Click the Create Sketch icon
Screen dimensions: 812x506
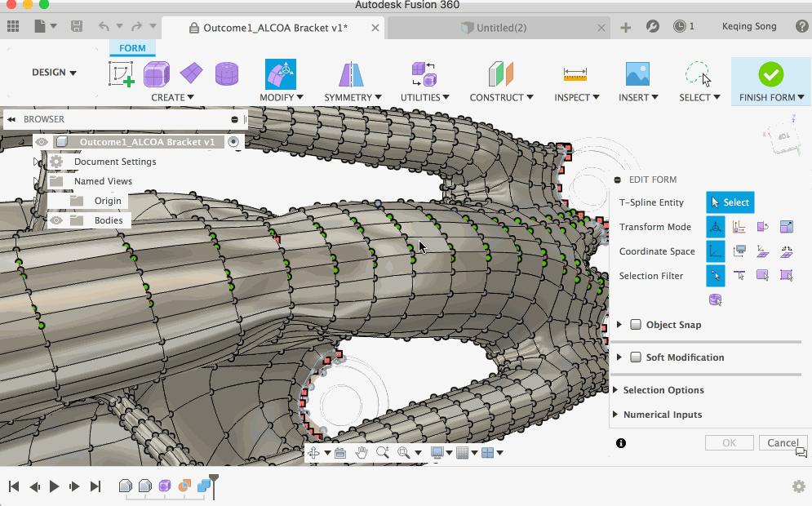pos(121,74)
